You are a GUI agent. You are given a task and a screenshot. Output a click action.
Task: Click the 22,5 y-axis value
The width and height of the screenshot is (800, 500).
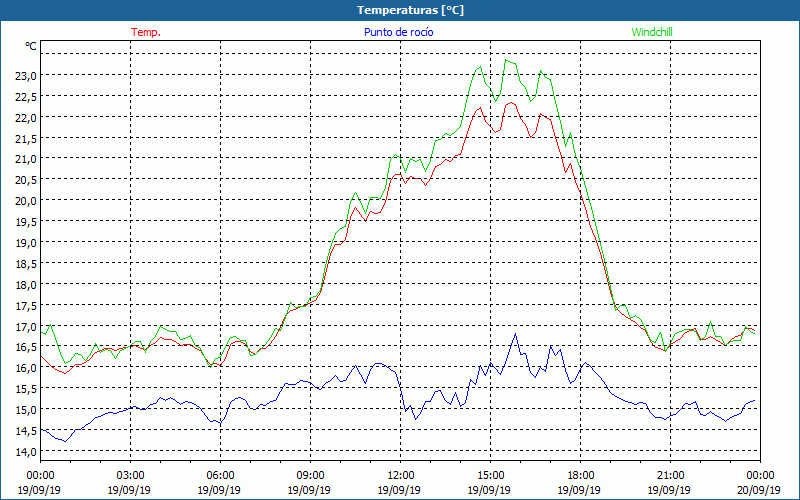(x=27, y=96)
